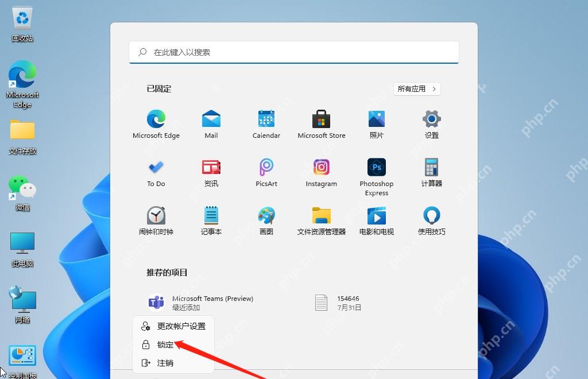Launch Photoshop Express
Image resolution: width=588 pixels, height=379 pixels.
tap(377, 177)
